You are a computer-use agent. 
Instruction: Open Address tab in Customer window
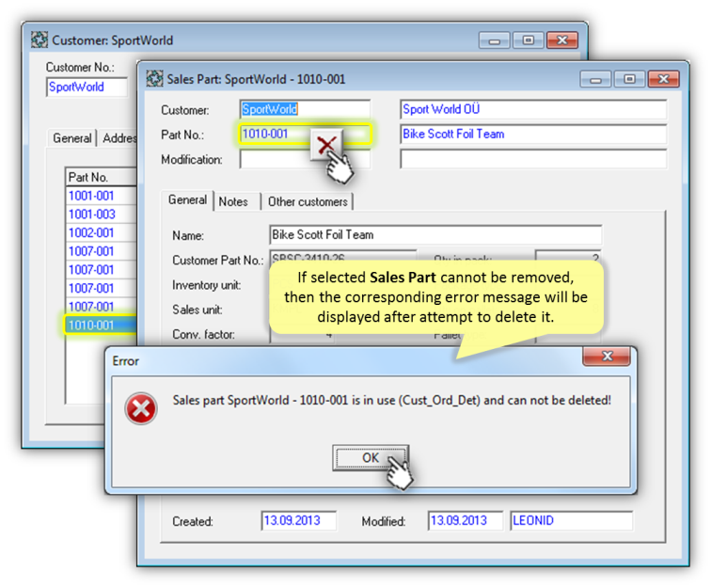point(118,138)
